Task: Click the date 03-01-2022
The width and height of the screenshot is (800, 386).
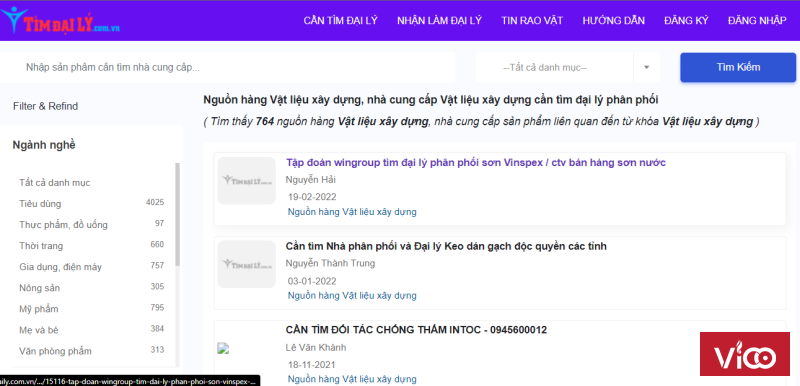Action: pyautogui.click(x=312, y=281)
